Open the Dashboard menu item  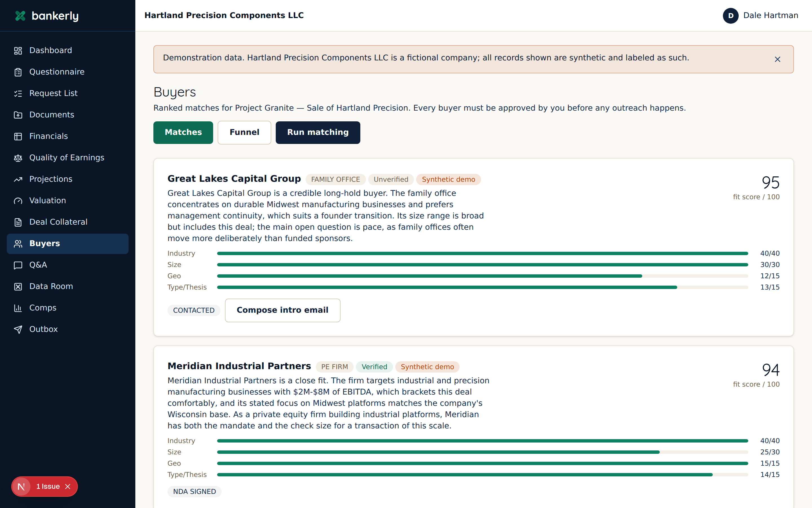[x=67, y=51]
